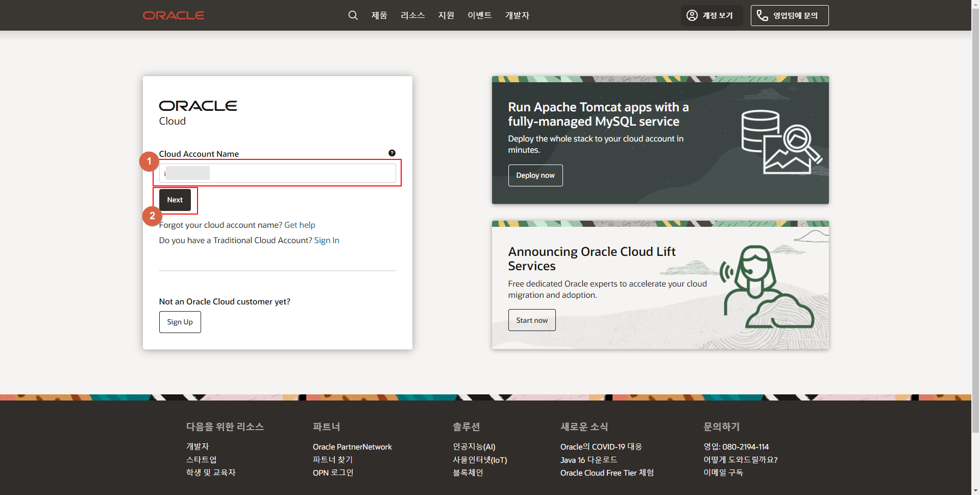Click the scrollbar down arrow
Viewport: 980px width, 495px height.
click(975, 491)
